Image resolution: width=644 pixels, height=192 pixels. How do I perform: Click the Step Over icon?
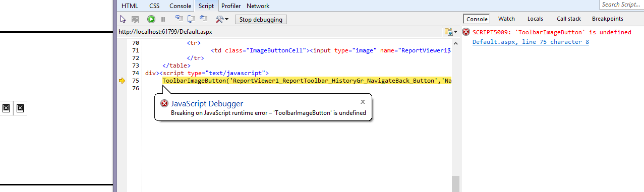click(x=192, y=19)
